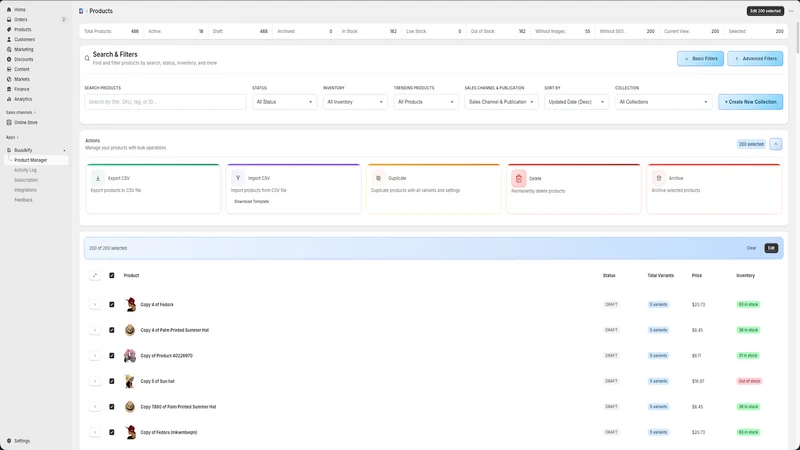Toggle the select-all checkbox in table header
Viewport: 800px width, 450px height.
tap(112, 276)
